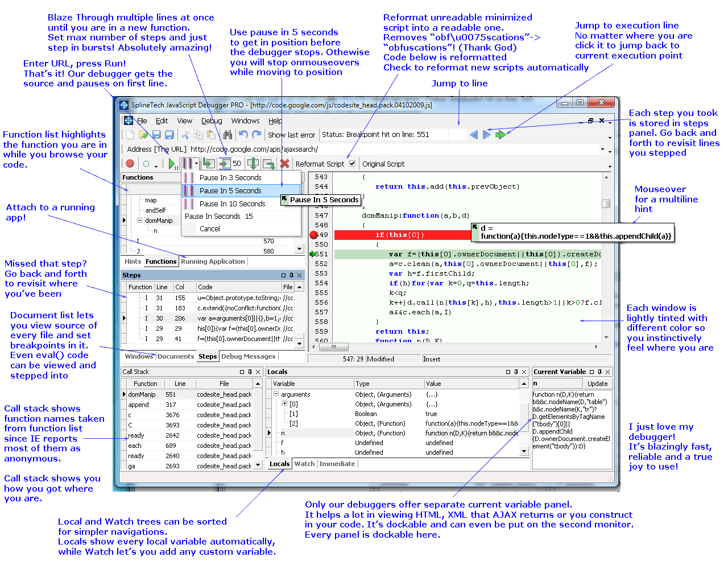Click the burst step count value 50
The image size is (728, 582).
click(x=237, y=164)
